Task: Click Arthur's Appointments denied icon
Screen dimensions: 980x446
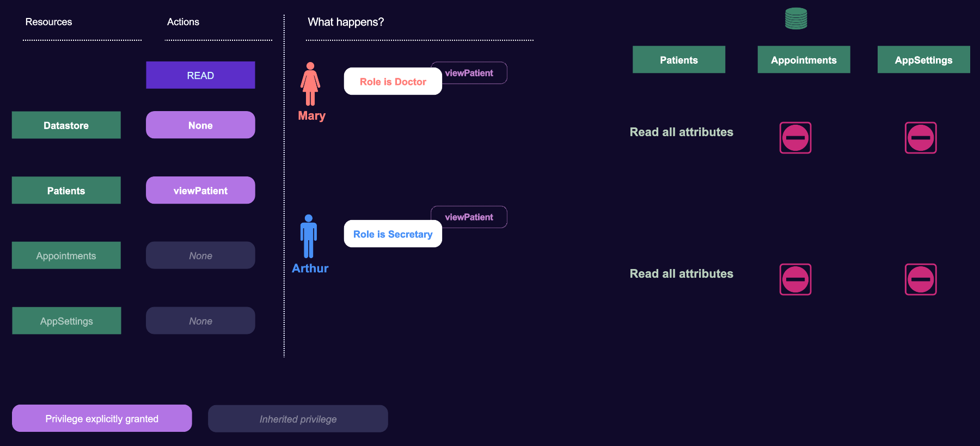Action: 795,279
